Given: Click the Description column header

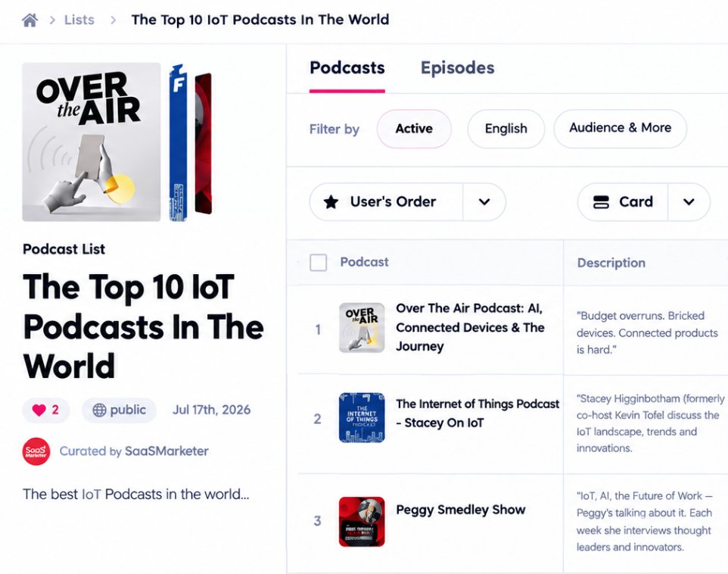Looking at the screenshot, I should [x=611, y=263].
